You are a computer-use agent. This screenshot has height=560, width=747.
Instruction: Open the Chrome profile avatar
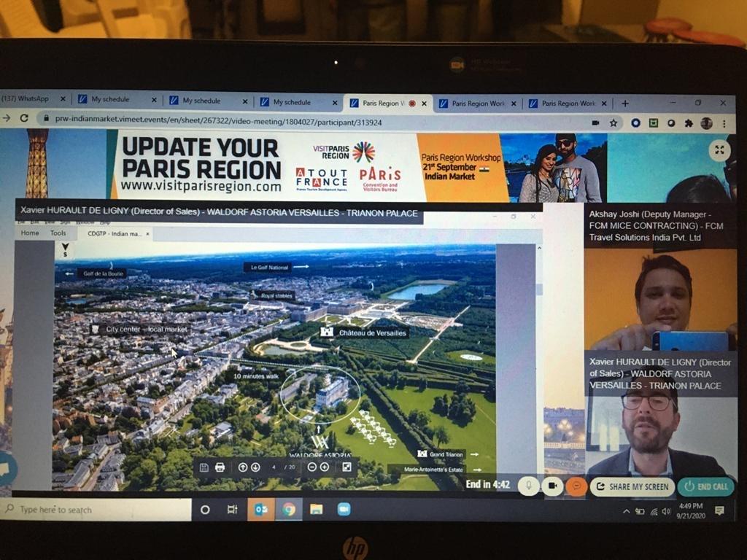pyautogui.click(x=706, y=123)
